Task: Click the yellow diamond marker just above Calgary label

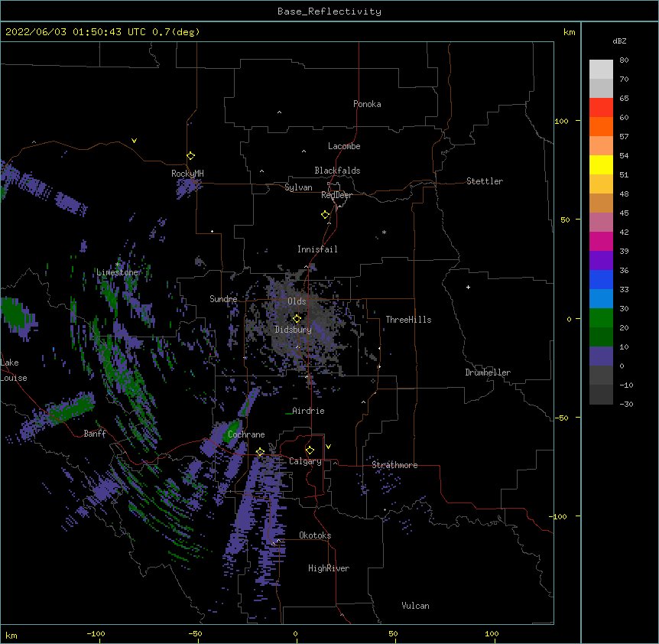Action: click(310, 450)
